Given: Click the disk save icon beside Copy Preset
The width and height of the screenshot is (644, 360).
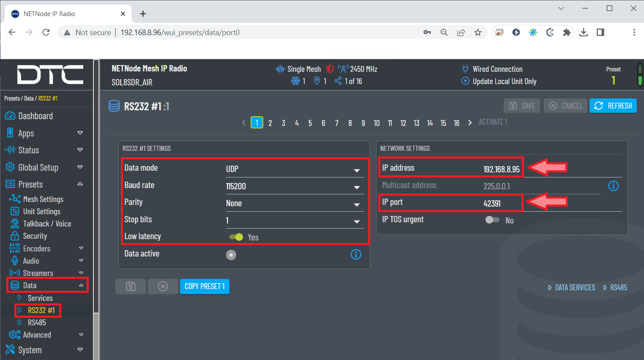Looking at the screenshot, I should click(x=131, y=286).
